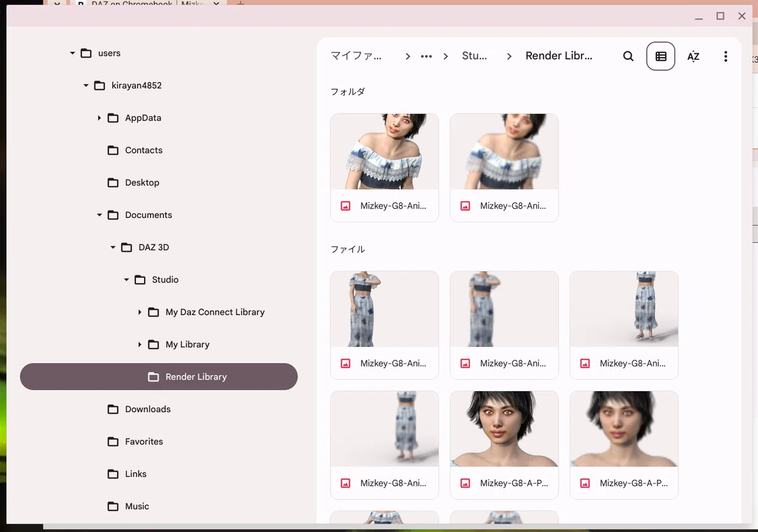
Task: Collapse the Documents folder arrow
Action: [x=99, y=215]
